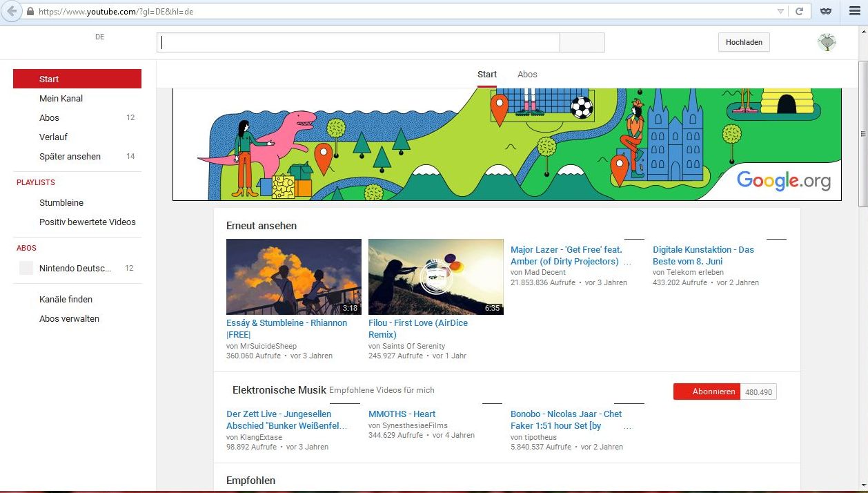Click the vertical page scrollbar thumb
This screenshot has height=493, width=868.
(862, 133)
